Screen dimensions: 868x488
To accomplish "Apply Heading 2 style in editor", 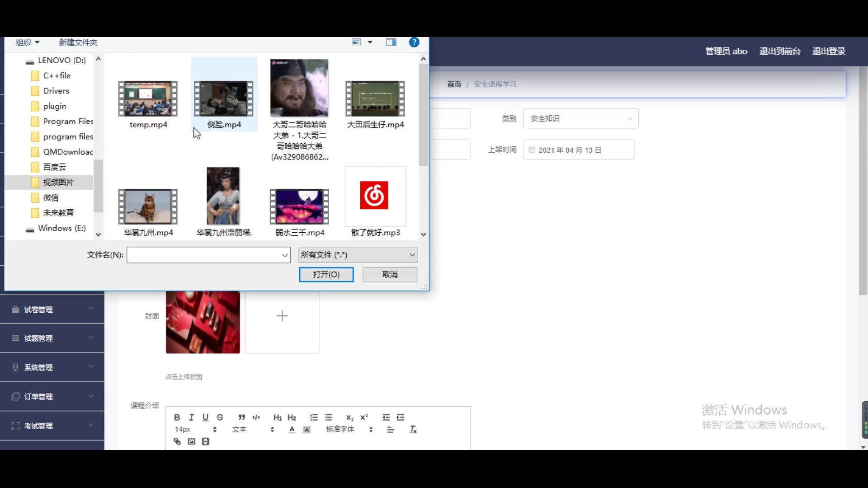I will coord(292,417).
